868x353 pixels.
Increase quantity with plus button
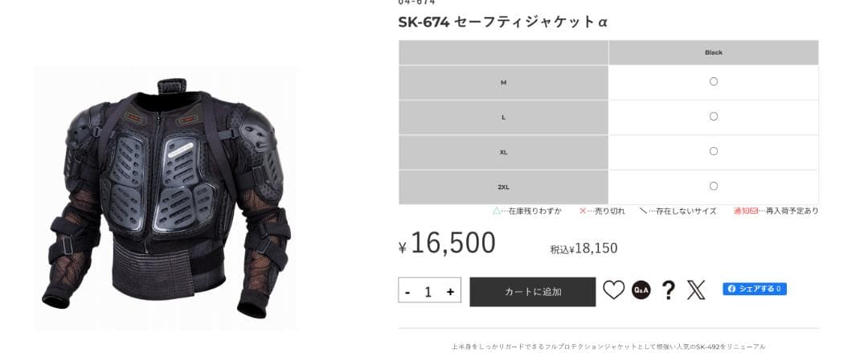point(450,292)
